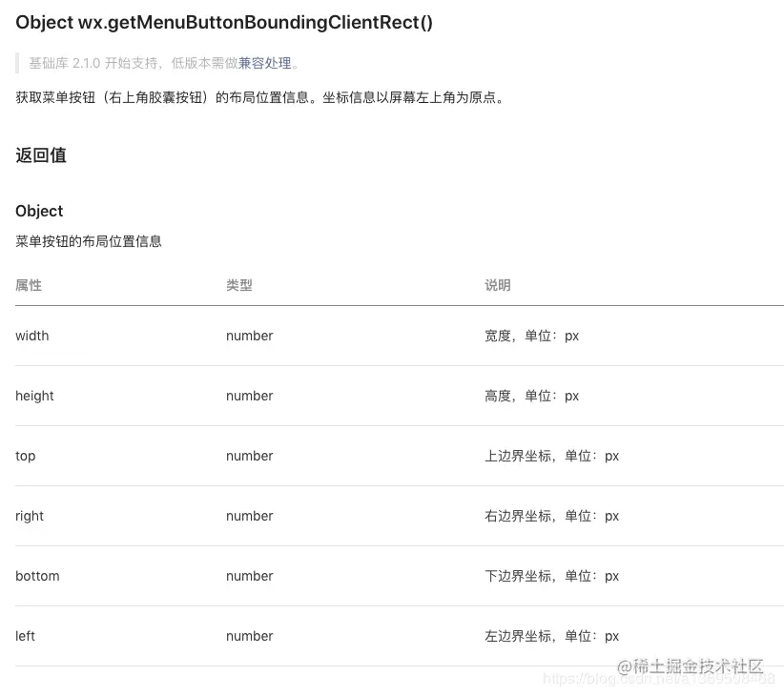
Task: Click the watermark link 稀土掘金技术社区
Action: tap(694, 666)
